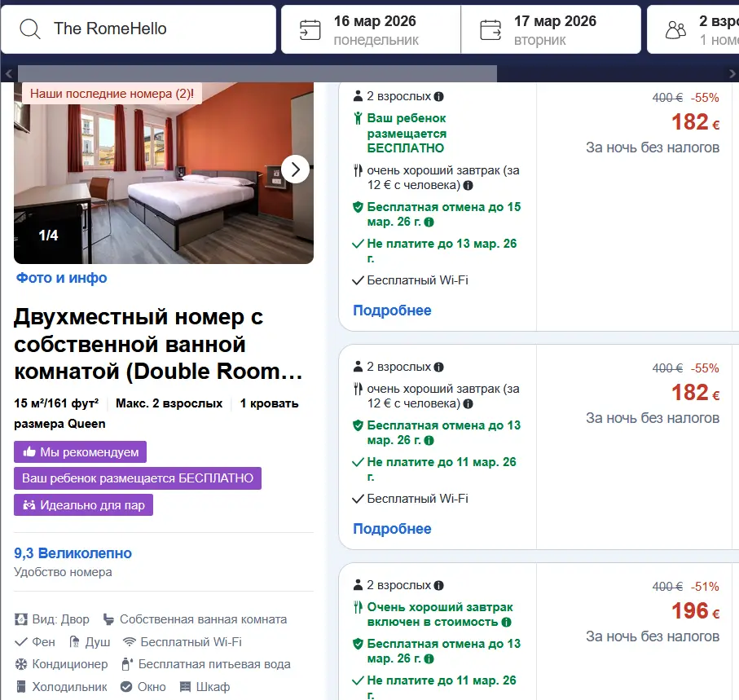
Task: Click info icon after завтрак включен в стоимость
Action: click(506, 622)
